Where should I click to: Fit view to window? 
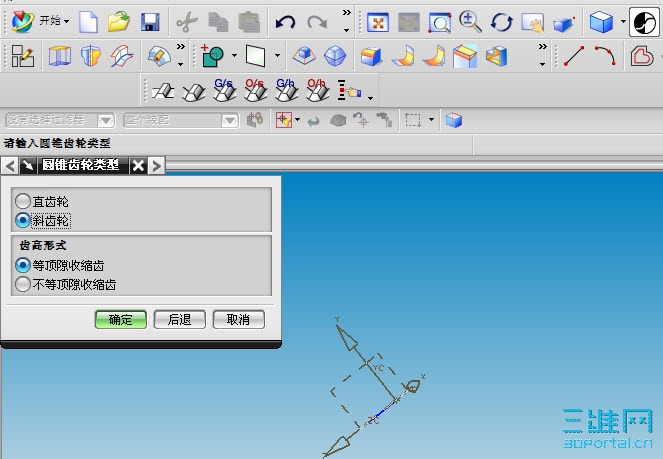coord(378,22)
